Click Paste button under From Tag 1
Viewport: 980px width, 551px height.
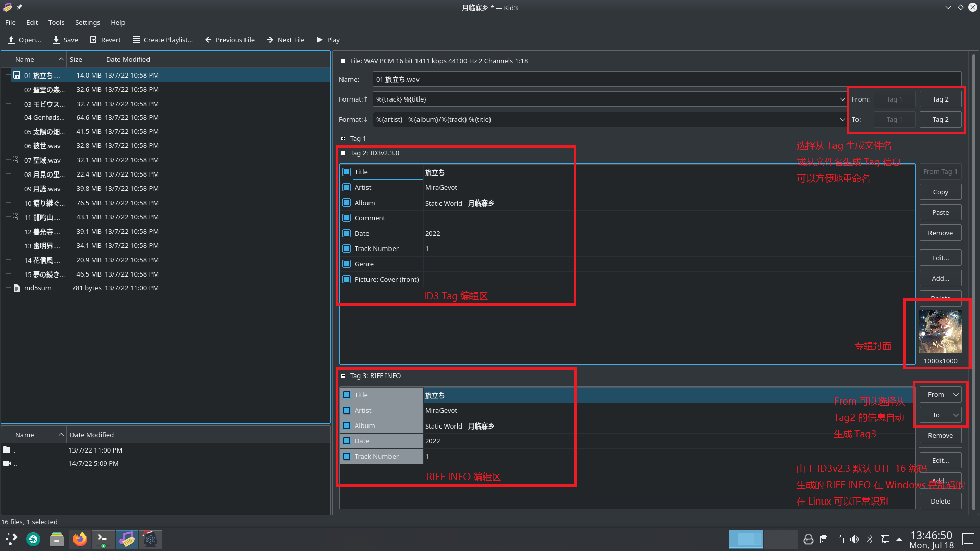[940, 212]
